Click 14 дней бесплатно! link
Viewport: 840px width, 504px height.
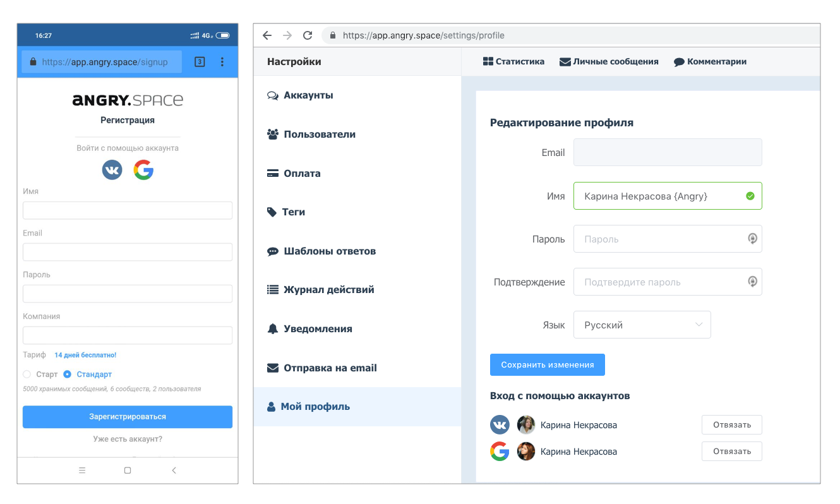point(85,355)
